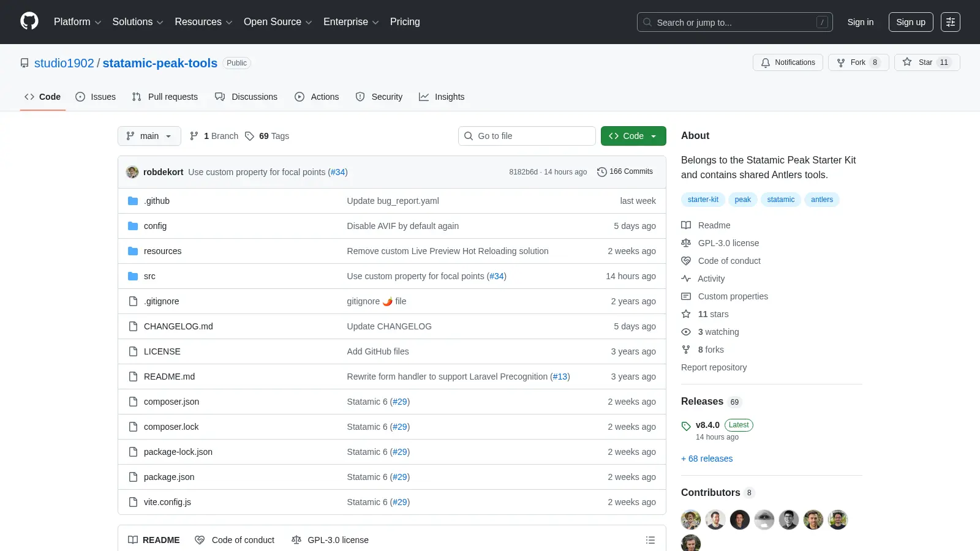This screenshot has height=551, width=980.
Task: Open the CHANGELOG.md file
Action: 178,326
